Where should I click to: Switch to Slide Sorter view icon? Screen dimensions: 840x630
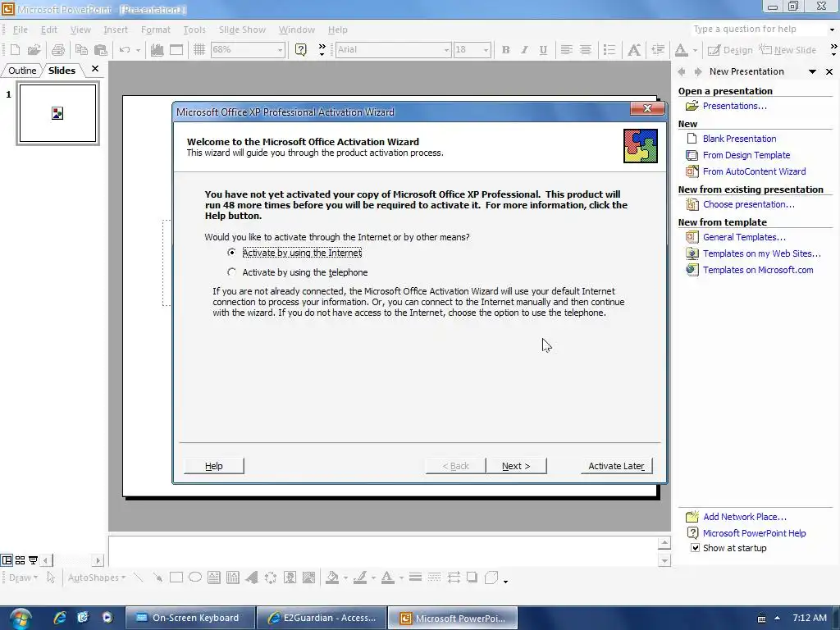(x=20, y=560)
